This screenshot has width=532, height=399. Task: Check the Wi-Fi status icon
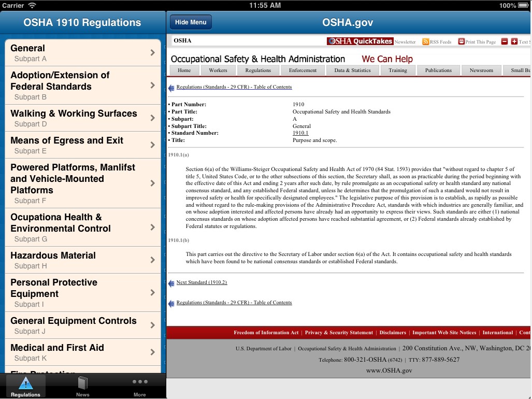[x=32, y=5]
